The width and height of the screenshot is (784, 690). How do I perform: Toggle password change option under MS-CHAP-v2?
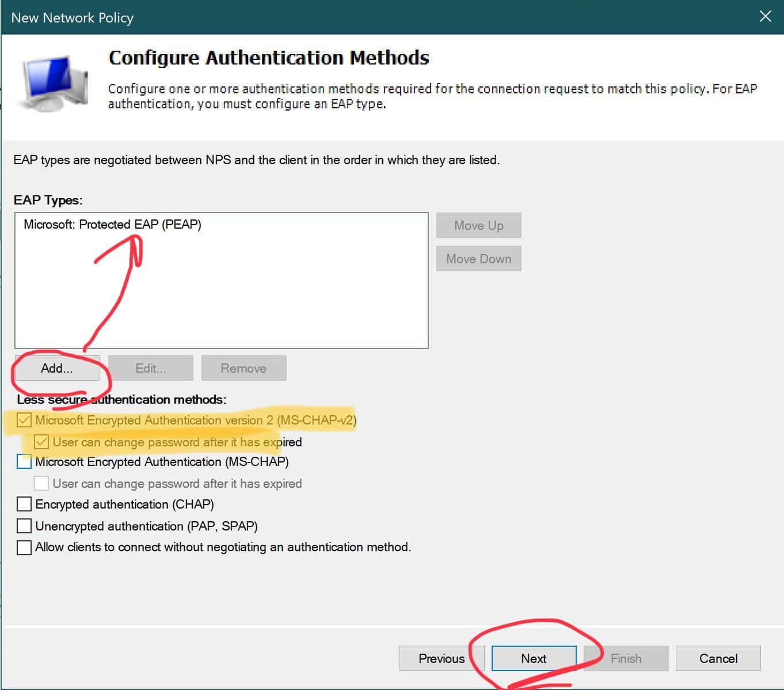(41, 442)
